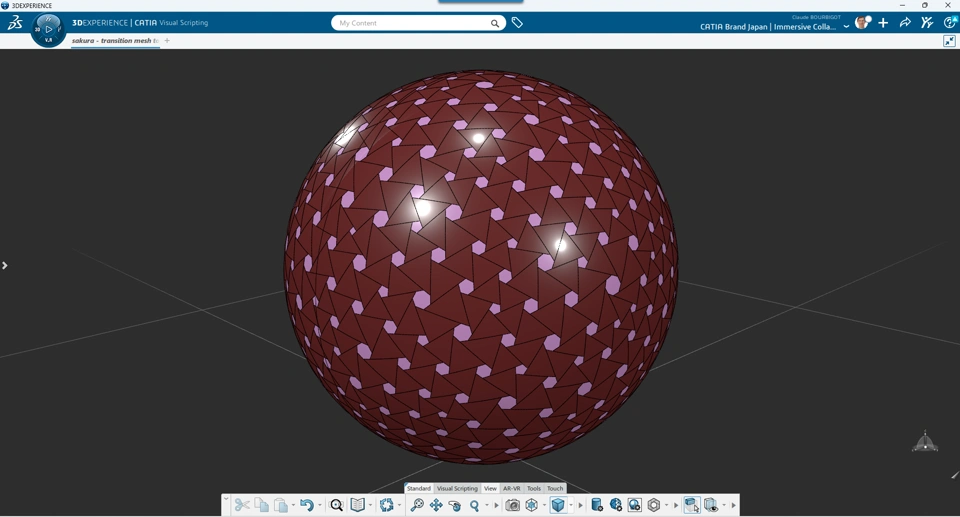960x517 pixels.
Task: Expand the collaborative space dropdown chevron
Action: (846, 26)
